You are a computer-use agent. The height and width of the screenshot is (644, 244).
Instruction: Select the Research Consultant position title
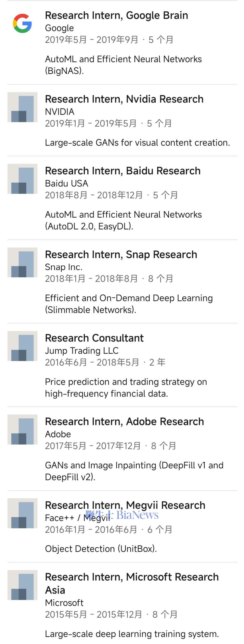[x=94, y=338]
